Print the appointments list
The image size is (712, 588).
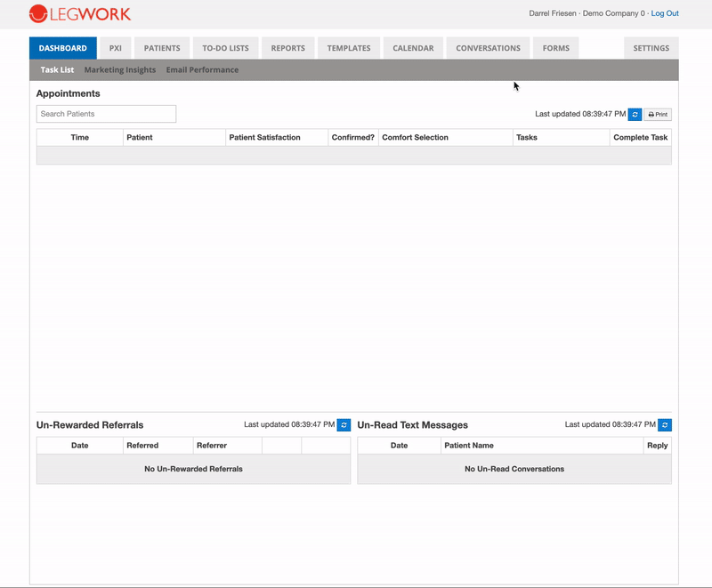pyautogui.click(x=658, y=115)
